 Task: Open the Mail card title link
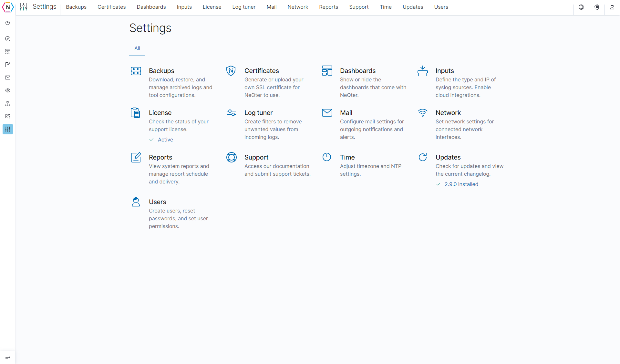tap(346, 113)
